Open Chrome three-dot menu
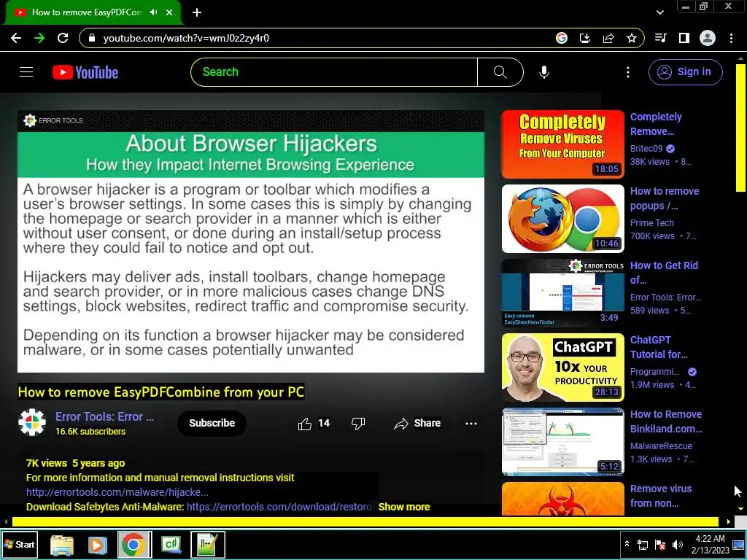The height and width of the screenshot is (560, 747). pos(731,38)
